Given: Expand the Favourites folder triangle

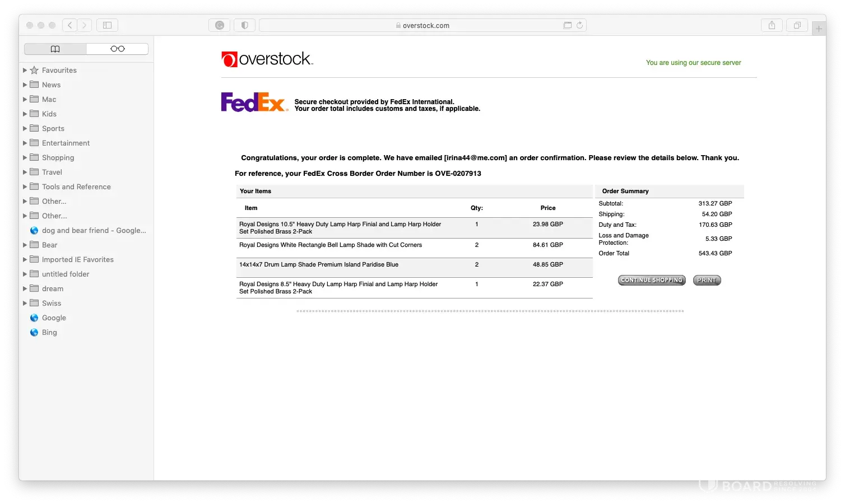Looking at the screenshot, I should pos(25,70).
